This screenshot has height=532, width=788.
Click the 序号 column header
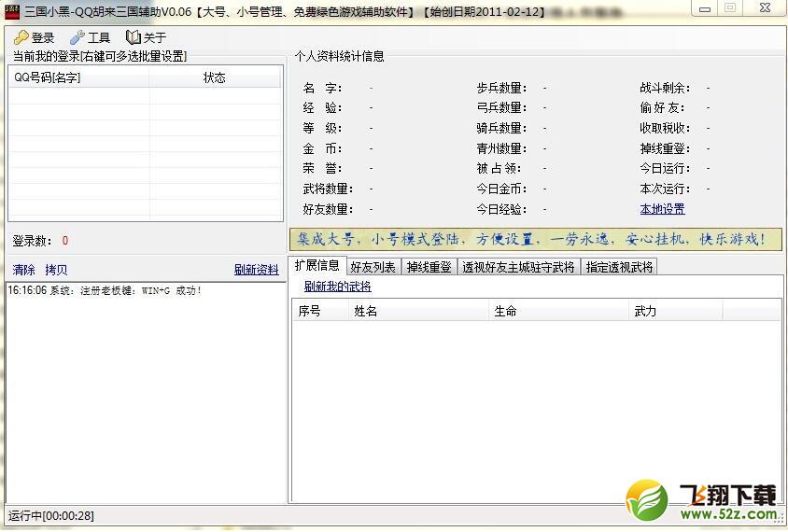tap(320, 311)
